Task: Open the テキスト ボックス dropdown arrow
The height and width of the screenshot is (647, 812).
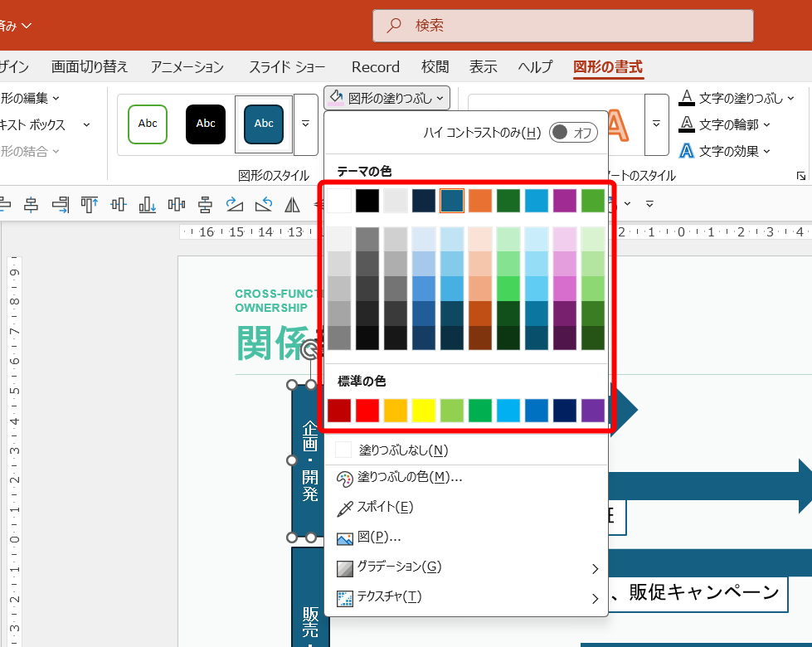Action: 86,125
